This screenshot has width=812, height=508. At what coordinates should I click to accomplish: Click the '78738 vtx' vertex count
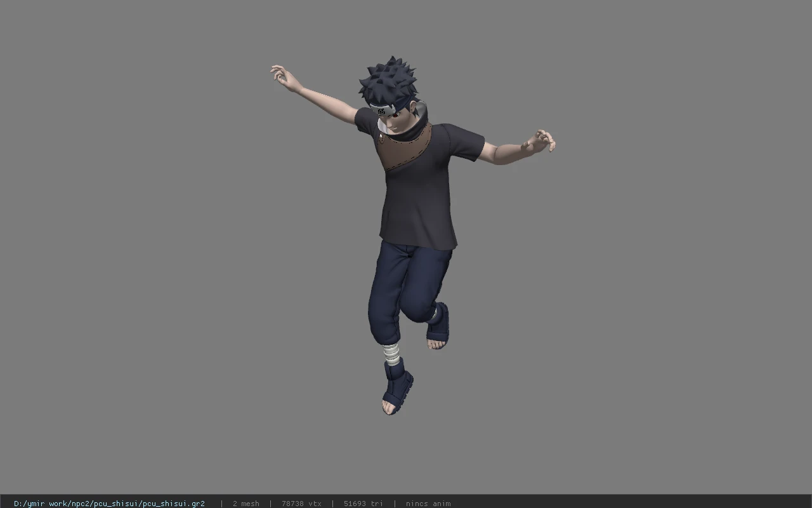point(301,504)
